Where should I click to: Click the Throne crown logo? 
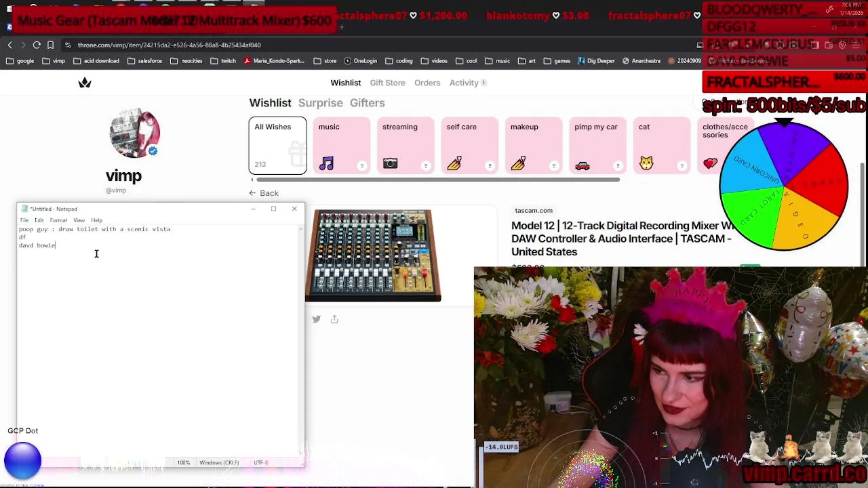pyautogui.click(x=85, y=83)
